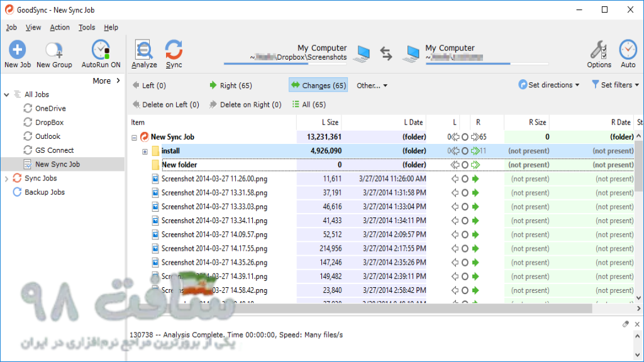Sort by L Size column header
The height and width of the screenshot is (362, 644).
(x=330, y=123)
